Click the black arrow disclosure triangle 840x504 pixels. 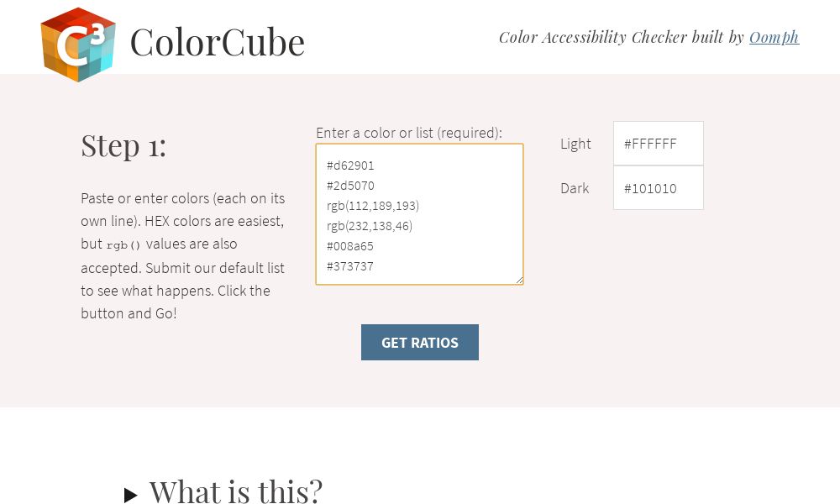[x=131, y=495]
